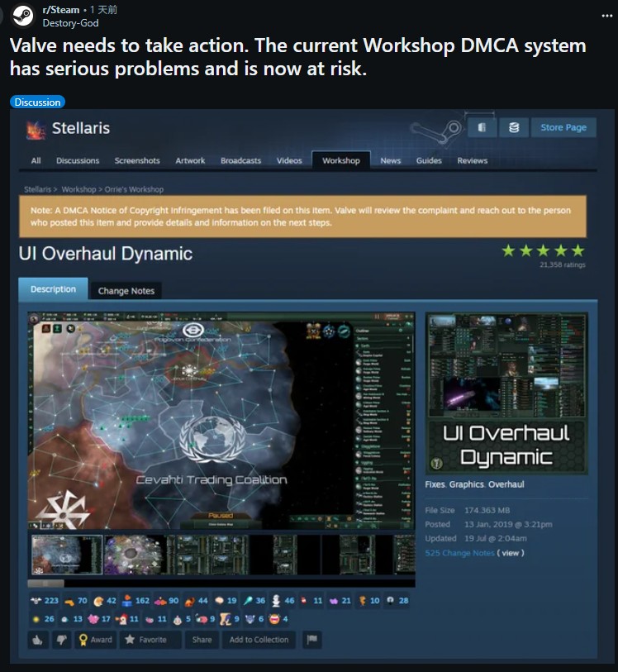Click the Graphics tag
Screen dimensions: 618x672
(x=466, y=484)
